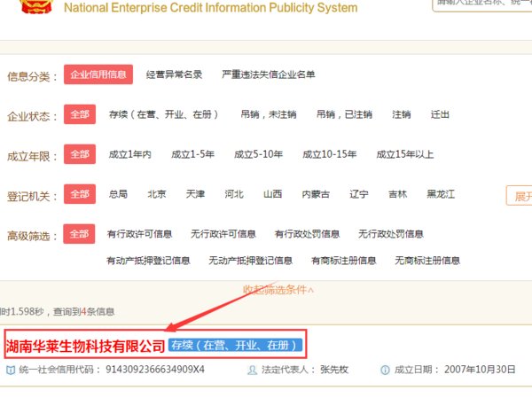Filter by 成立5-10年
This screenshot has height=398, width=532.
(x=259, y=154)
